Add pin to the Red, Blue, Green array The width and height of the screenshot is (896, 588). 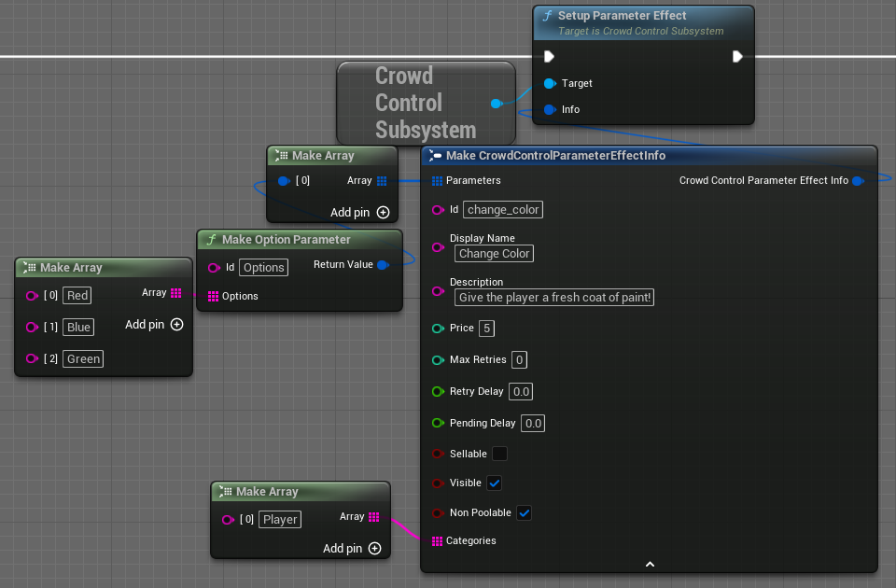click(176, 325)
